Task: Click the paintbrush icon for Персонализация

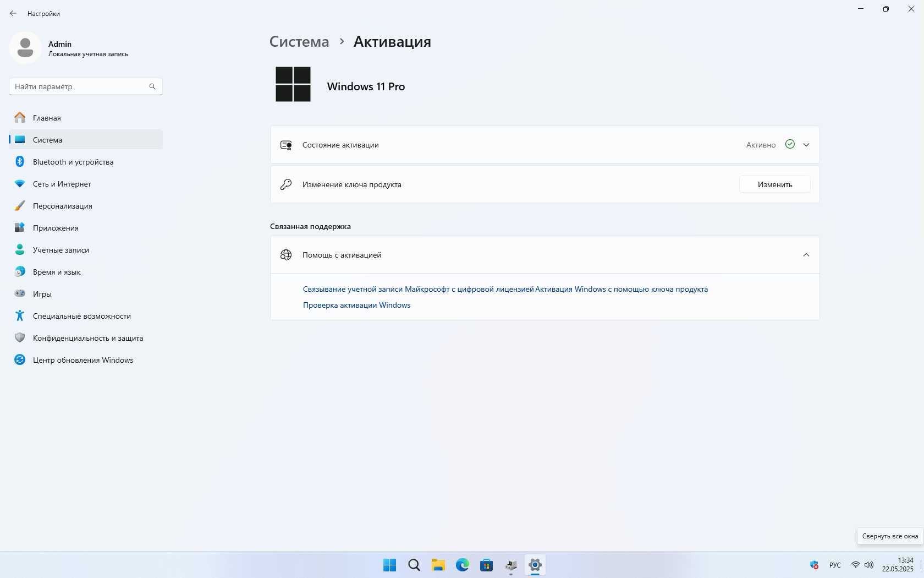Action: [20, 206]
